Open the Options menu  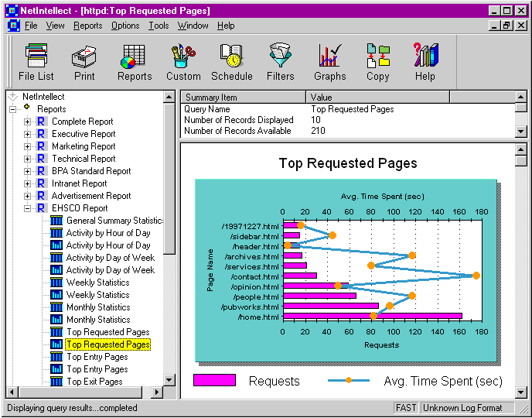[x=125, y=26]
